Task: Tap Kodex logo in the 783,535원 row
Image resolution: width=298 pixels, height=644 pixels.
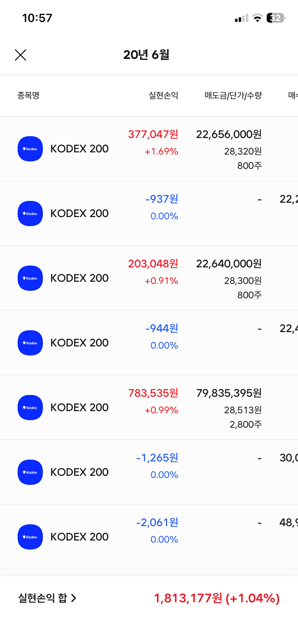Action: 30,408
